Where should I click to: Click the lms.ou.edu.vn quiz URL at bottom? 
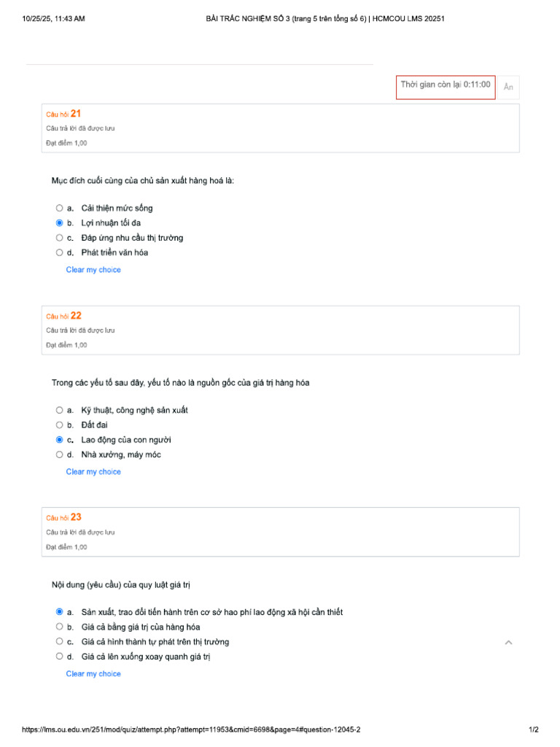[190, 730]
